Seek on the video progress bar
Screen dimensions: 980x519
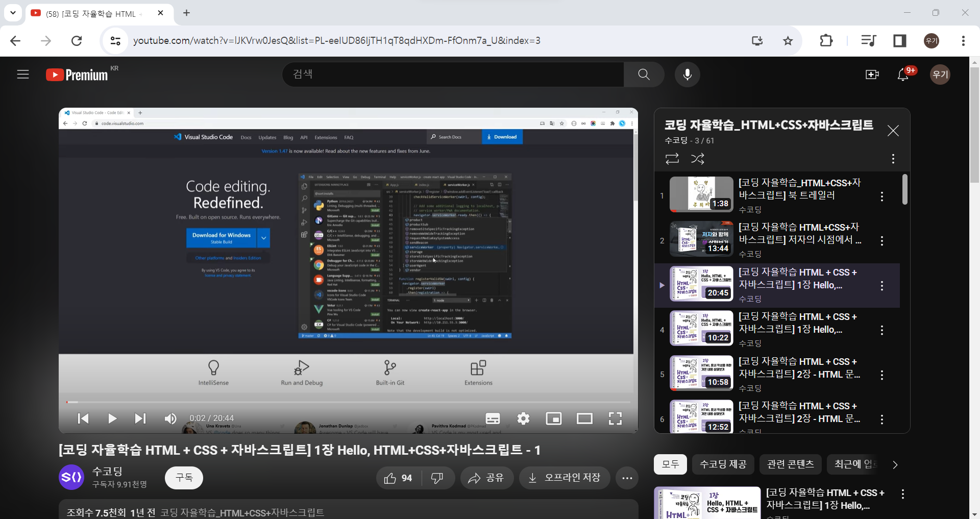348,402
